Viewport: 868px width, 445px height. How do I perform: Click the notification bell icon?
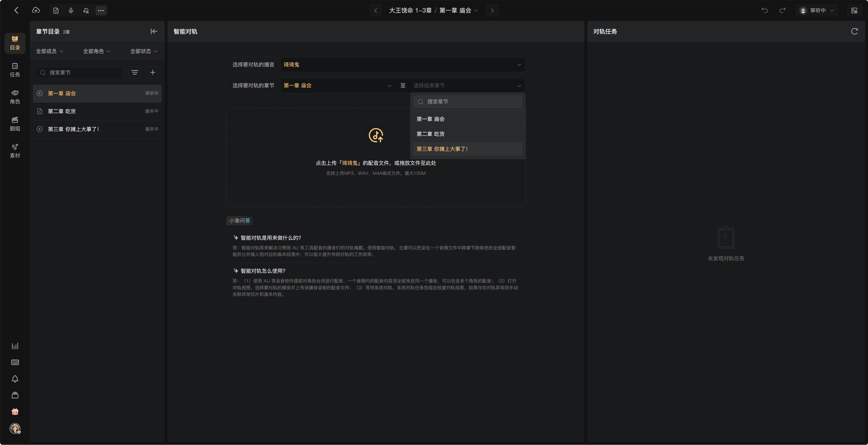click(15, 379)
